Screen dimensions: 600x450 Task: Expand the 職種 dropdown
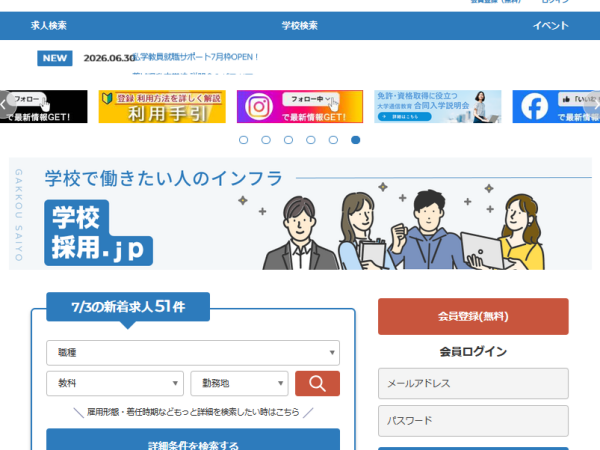pos(193,352)
